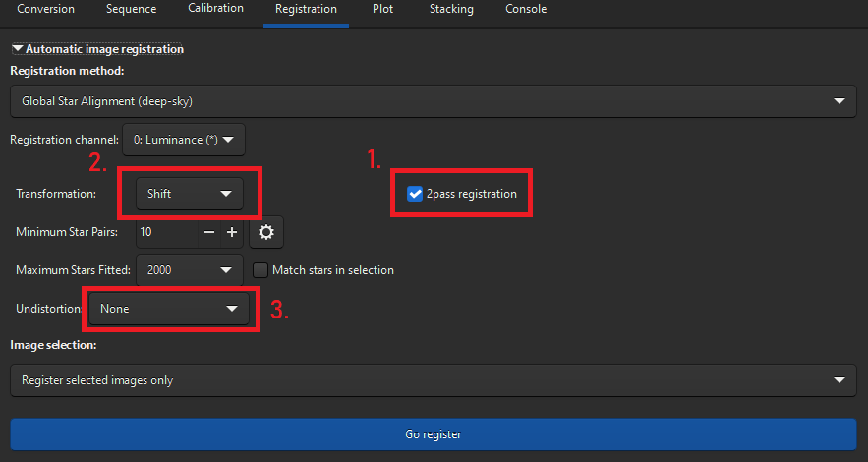
Task: Open the Image selection dropdown
Action: coord(434,380)
